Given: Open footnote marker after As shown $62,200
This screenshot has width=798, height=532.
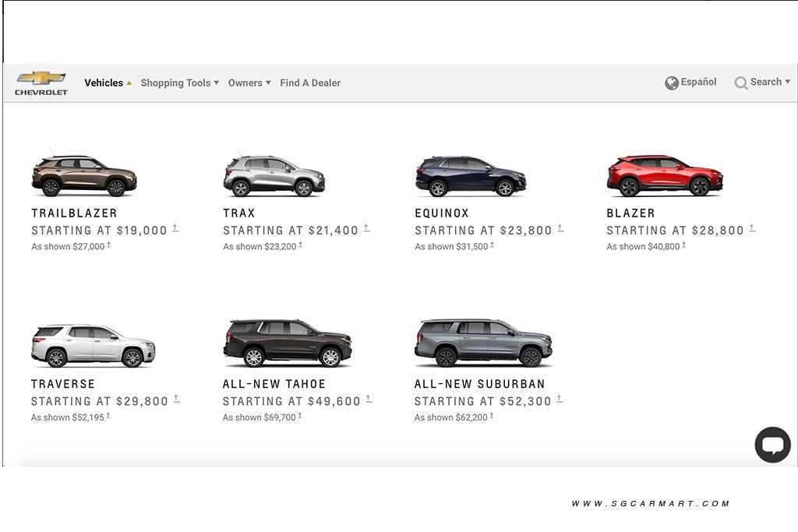Looking at the screenshot, I should [492, 416].
